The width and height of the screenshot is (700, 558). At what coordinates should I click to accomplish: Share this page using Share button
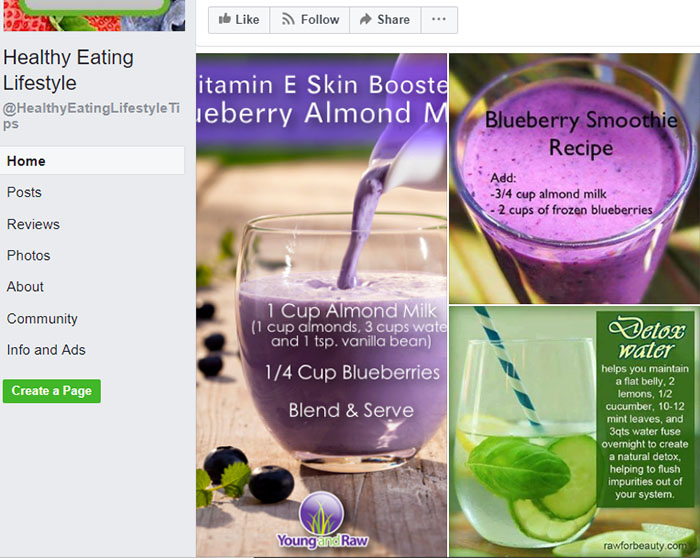coord(385,20)
